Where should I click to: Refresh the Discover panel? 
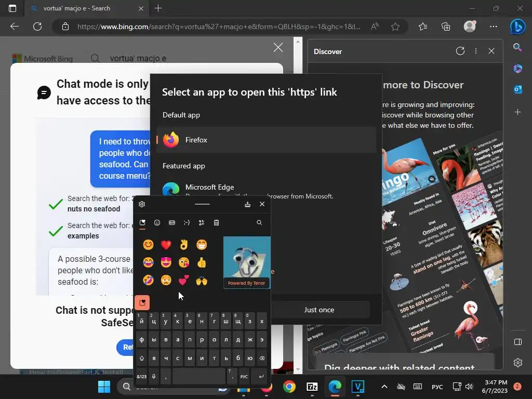(460, 51)
